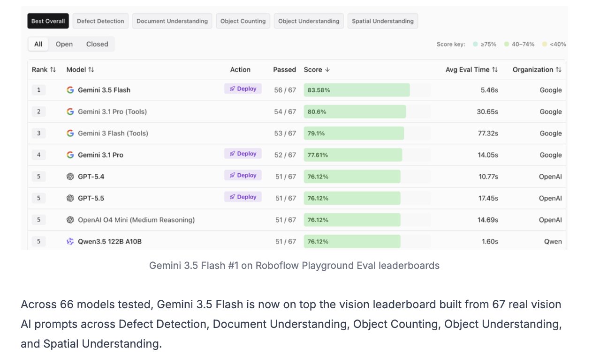Click the Qwen logo beside Qwen3.5 122B A10B
Viewport: 615px width, 364px height.
tap(70, 242)
